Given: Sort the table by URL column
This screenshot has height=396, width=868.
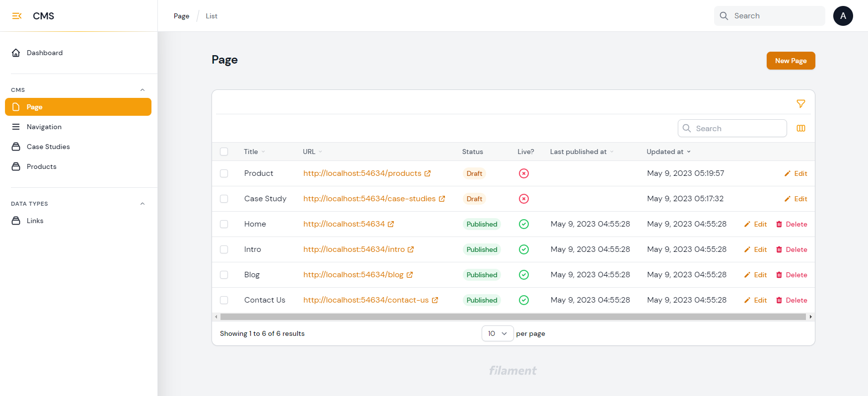Looking at the screenshot, I should 312,152.
